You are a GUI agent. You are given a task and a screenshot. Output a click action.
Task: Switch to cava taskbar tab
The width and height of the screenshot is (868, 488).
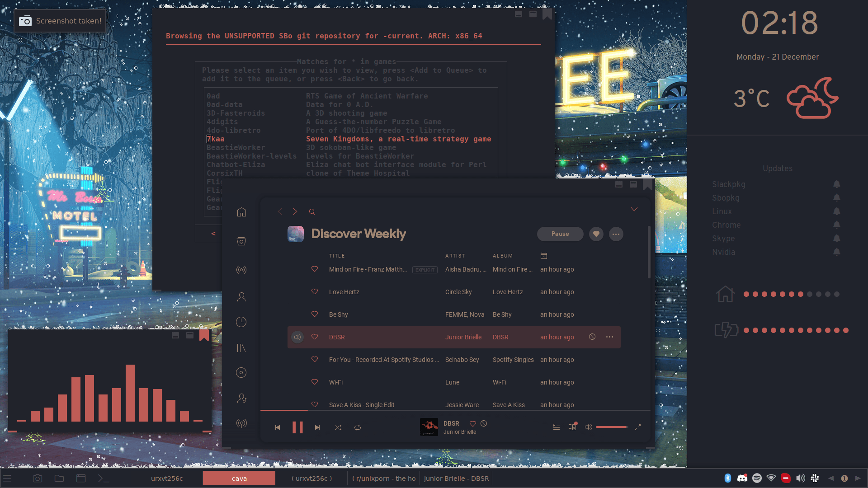coord(239,478)
